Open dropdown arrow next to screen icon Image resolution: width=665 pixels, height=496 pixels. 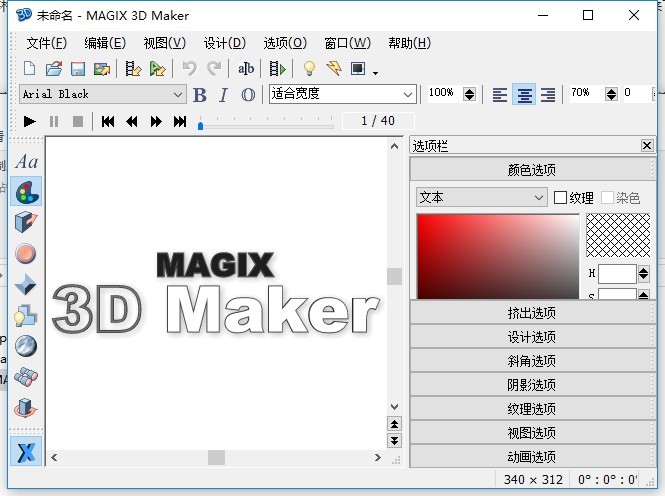(375, 73)
